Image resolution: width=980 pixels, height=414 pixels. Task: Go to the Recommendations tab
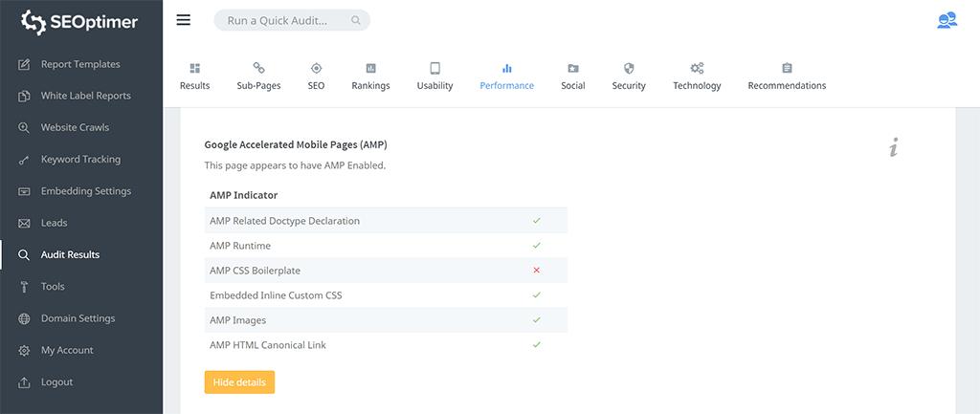click(787, 76)
